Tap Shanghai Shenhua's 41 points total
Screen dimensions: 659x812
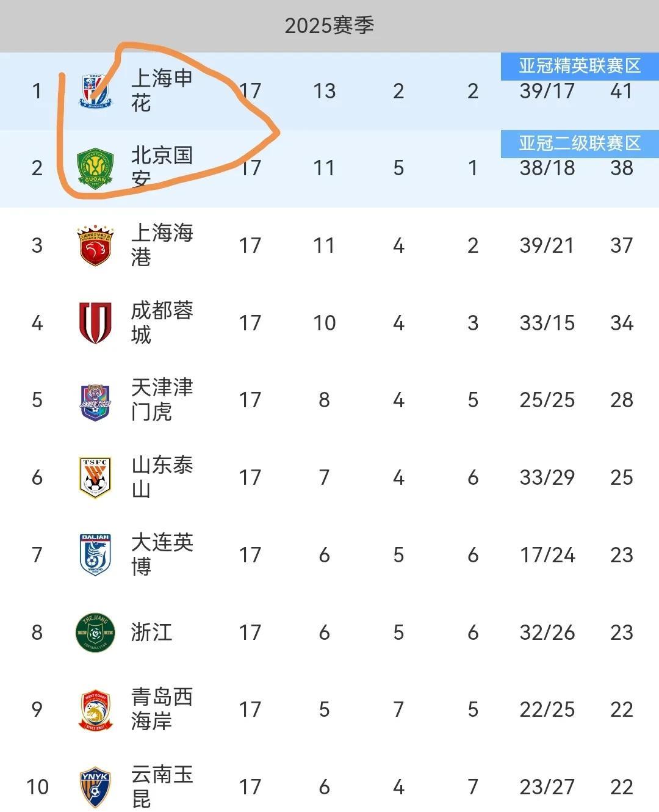point(621,91)
